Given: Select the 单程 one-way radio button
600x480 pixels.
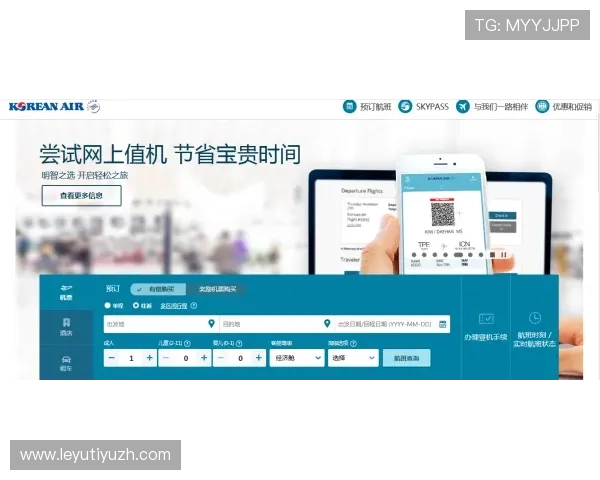Looking at the screenshot, I should coord(108,305).
